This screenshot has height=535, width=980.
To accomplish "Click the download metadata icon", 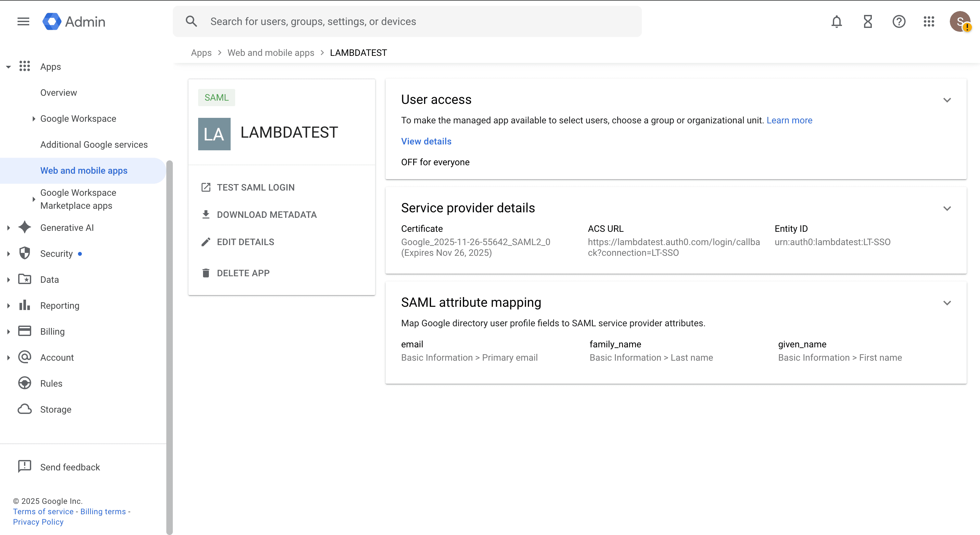I will coord(206,215).
